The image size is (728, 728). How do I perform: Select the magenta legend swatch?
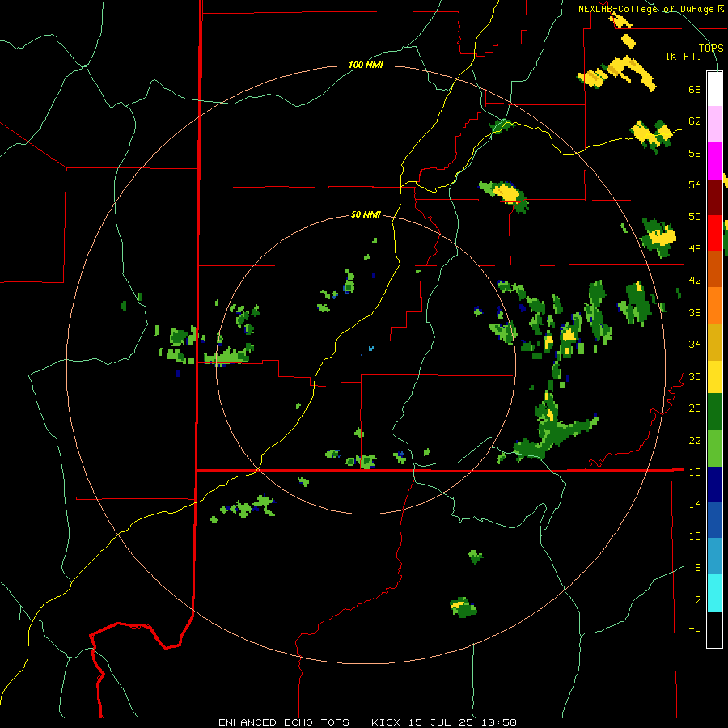pos(714,161)
